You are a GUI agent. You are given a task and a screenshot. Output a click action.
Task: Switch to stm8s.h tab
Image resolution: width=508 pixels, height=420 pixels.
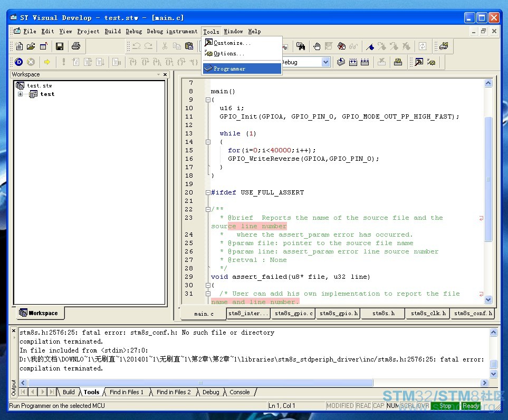384,313
